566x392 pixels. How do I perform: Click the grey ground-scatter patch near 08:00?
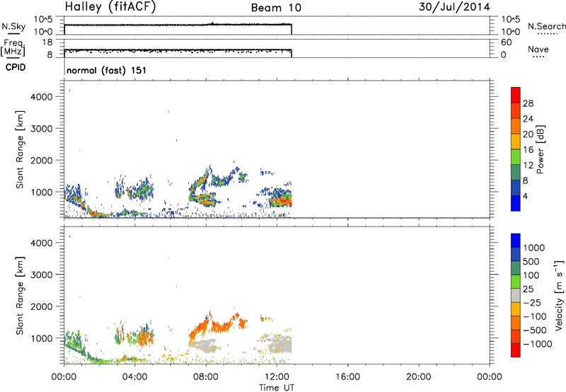(x=203, y=345)
